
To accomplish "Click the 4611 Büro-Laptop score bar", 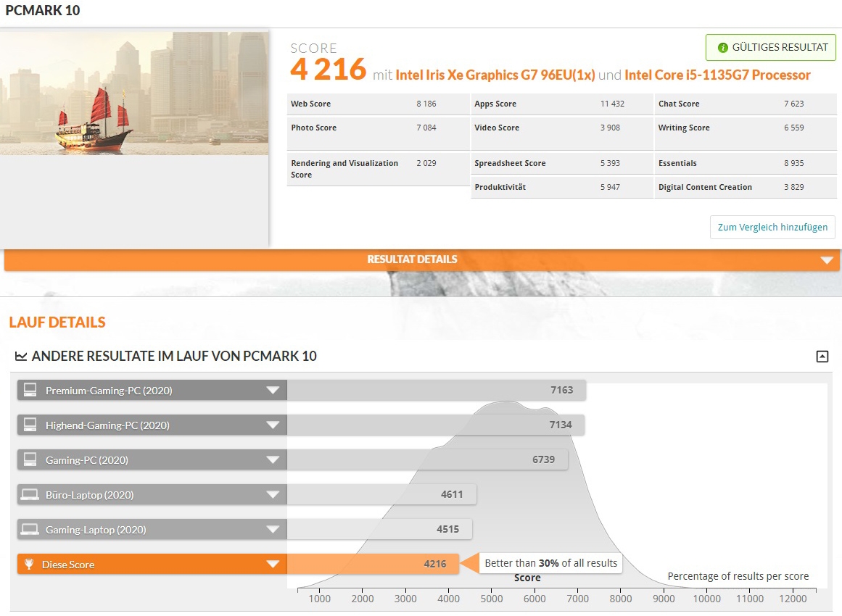I will (381, 495).
